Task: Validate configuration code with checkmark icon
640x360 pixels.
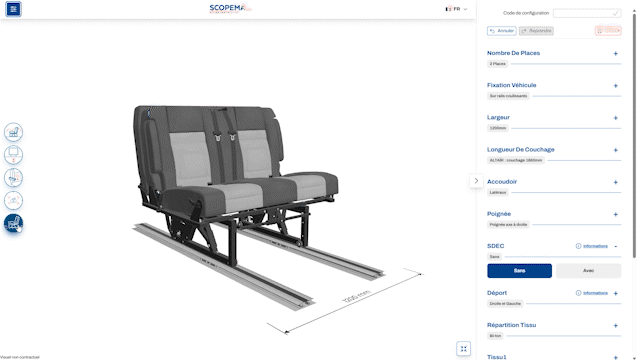Action: coord(615,13)
